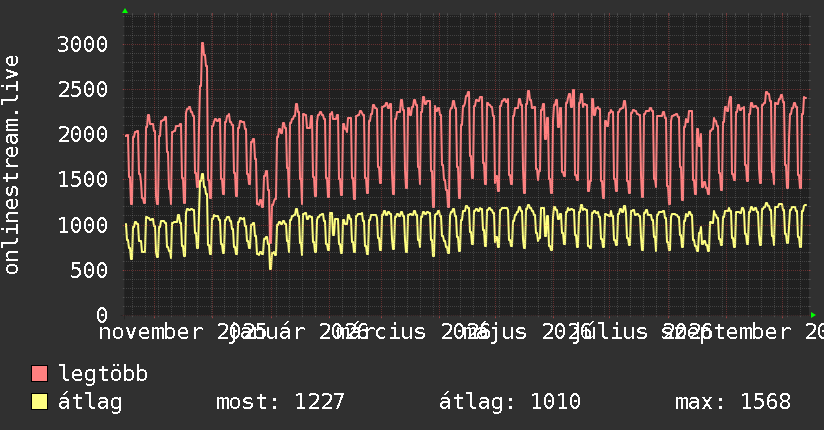Click the 2000 Y-axis label

(x=83, y=135)
